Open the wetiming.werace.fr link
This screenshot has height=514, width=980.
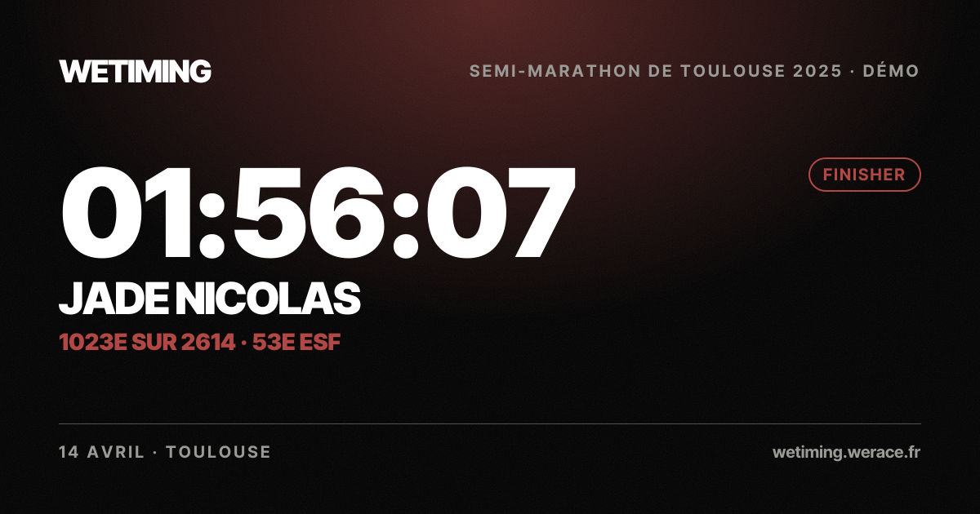pyautogui.click(x=846, y=452)
